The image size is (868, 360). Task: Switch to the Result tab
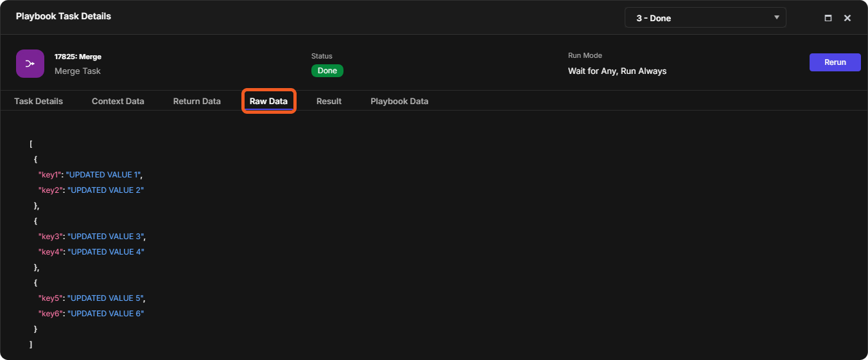pos(329,101)
